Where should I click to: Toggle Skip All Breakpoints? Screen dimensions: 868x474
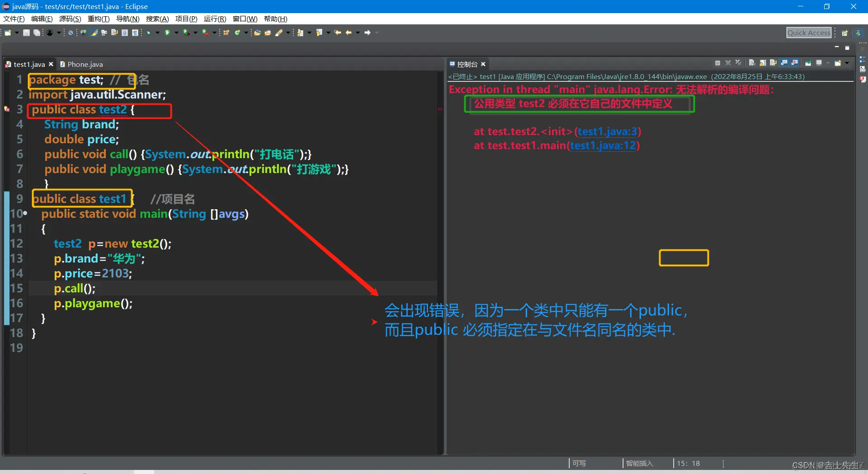71,33
